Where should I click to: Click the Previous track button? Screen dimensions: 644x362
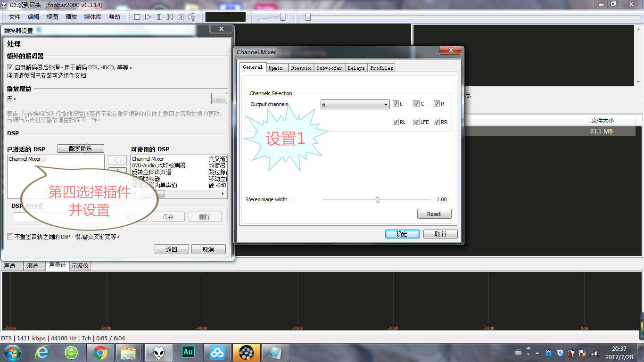[x=170, y=17]
